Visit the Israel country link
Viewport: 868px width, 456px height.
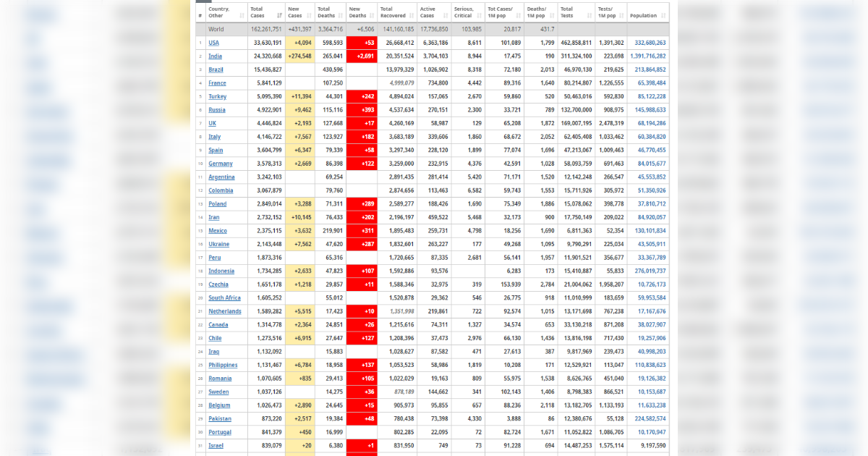pos(216,445)
